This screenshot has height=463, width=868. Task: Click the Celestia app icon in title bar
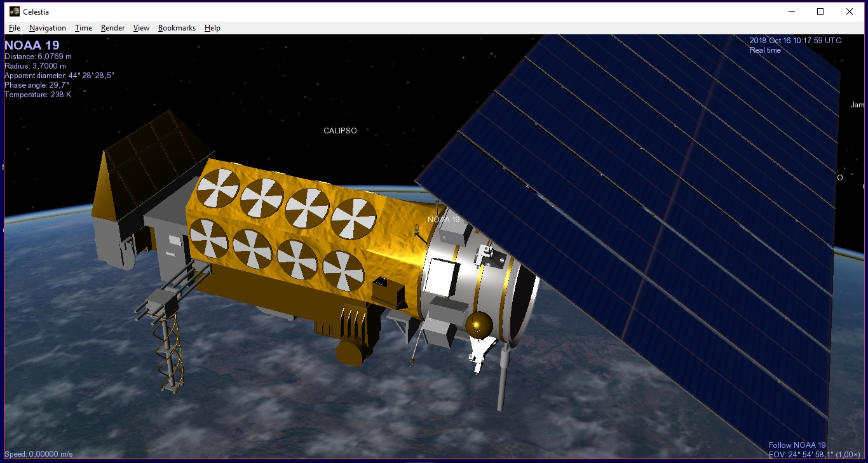pos(14,11)
